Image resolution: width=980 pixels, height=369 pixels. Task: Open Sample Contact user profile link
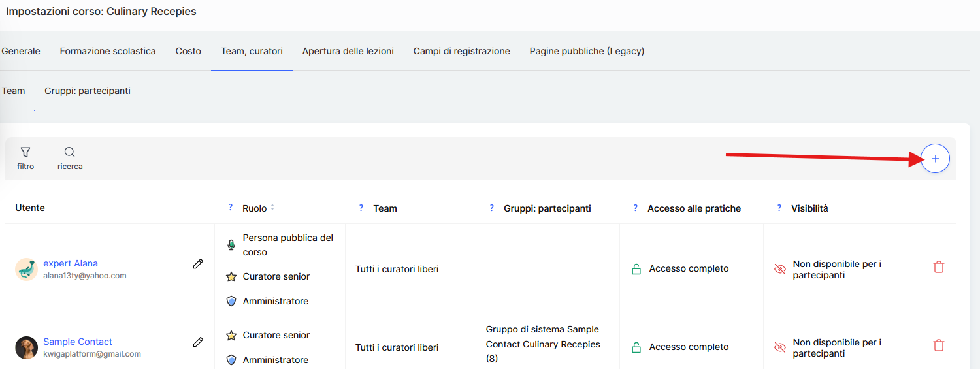point(78,342)
